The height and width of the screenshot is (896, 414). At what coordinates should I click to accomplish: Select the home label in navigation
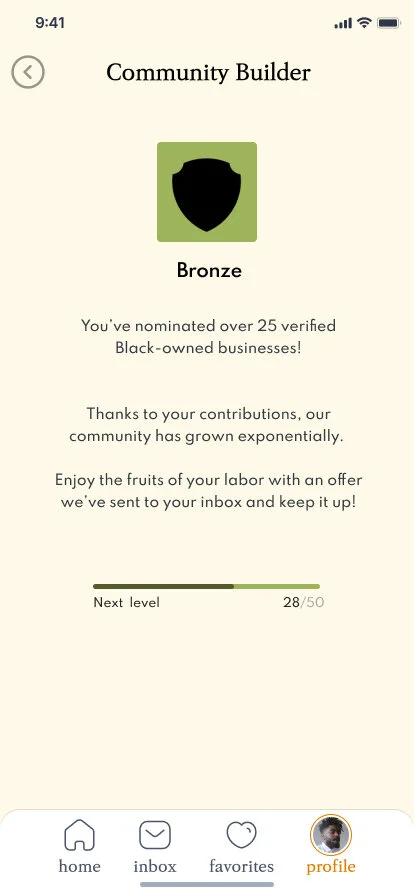[79, 866]
